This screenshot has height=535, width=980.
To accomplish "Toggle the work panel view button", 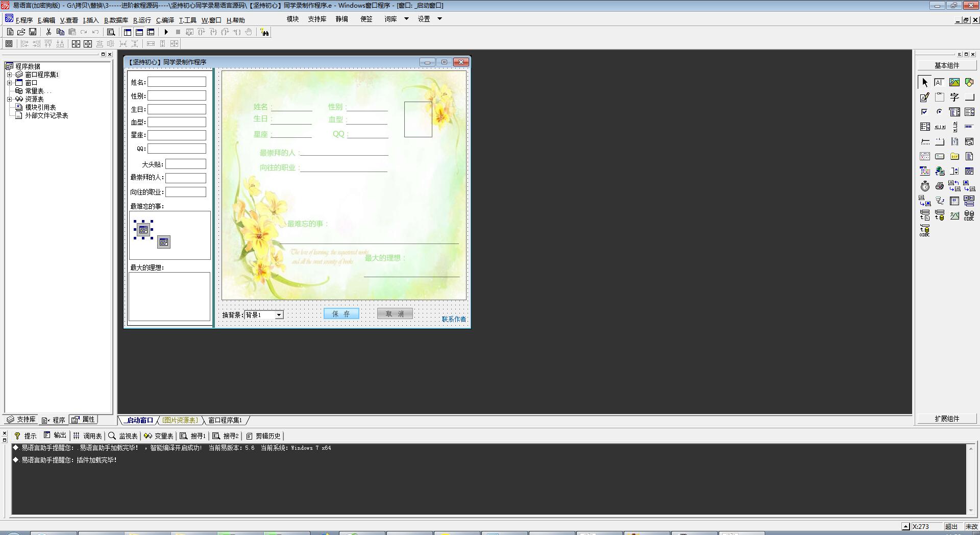I will pos(128,32).
